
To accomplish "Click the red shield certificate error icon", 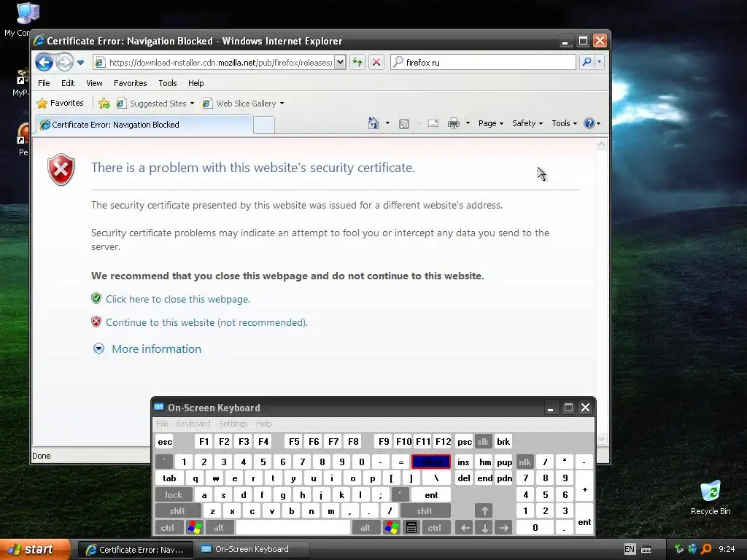I will 61,169.
